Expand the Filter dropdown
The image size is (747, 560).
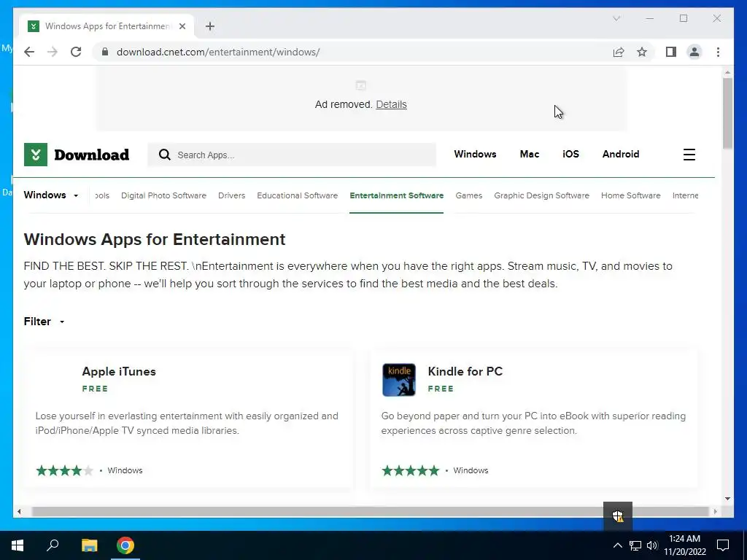pos(44,322)
